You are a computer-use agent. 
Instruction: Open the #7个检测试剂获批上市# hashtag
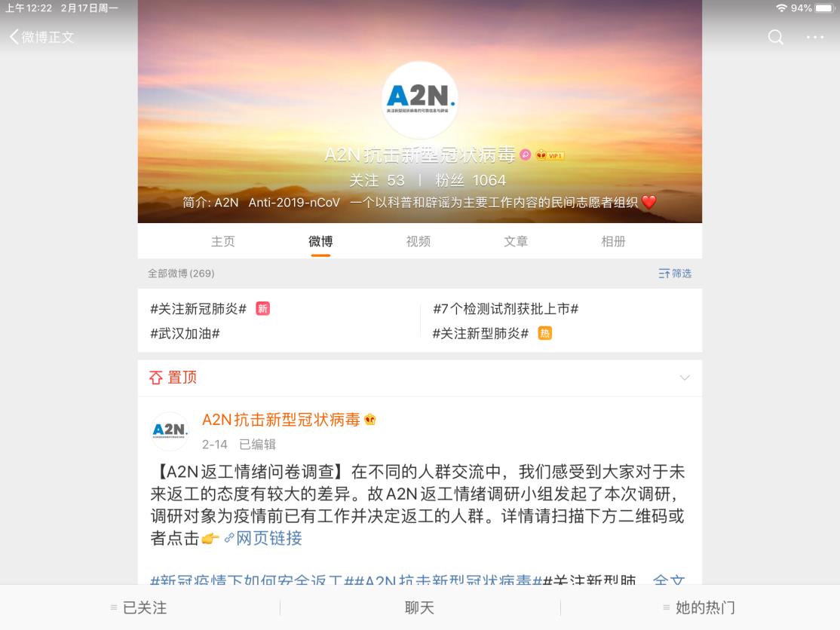[506, 309]
